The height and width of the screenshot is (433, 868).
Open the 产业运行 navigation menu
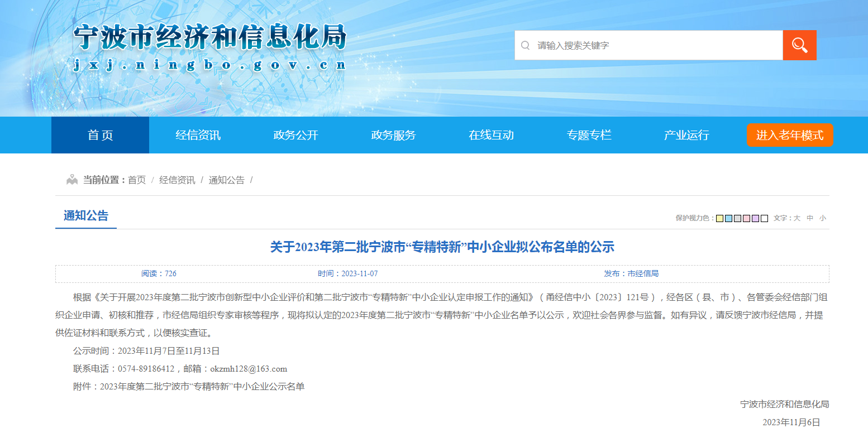[686, 135]
